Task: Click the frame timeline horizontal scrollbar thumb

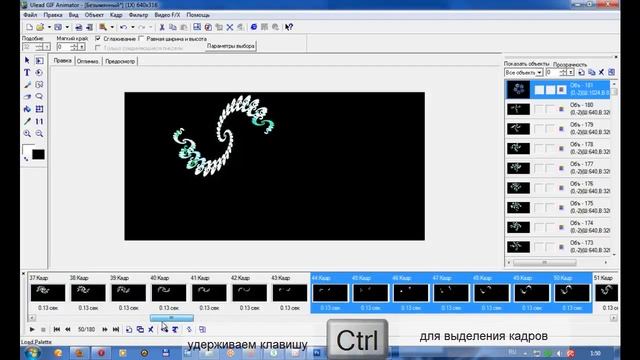Action: pos(171,318)
